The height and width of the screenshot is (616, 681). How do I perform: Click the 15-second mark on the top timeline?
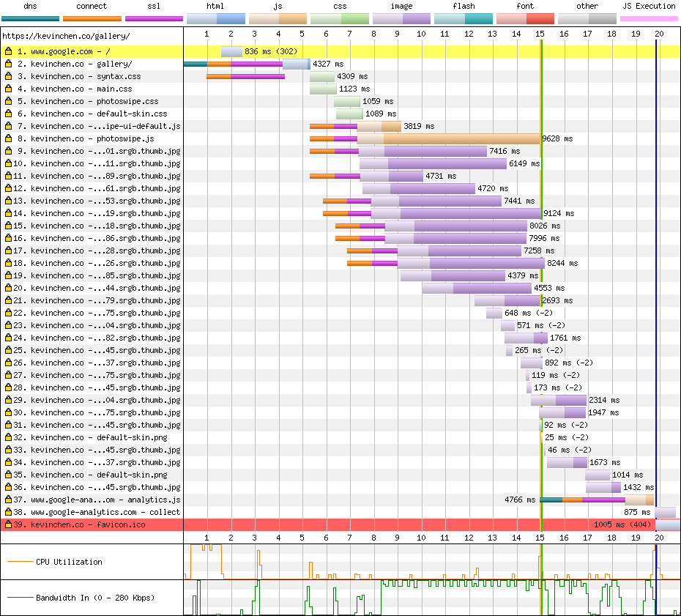pos(540,34)
